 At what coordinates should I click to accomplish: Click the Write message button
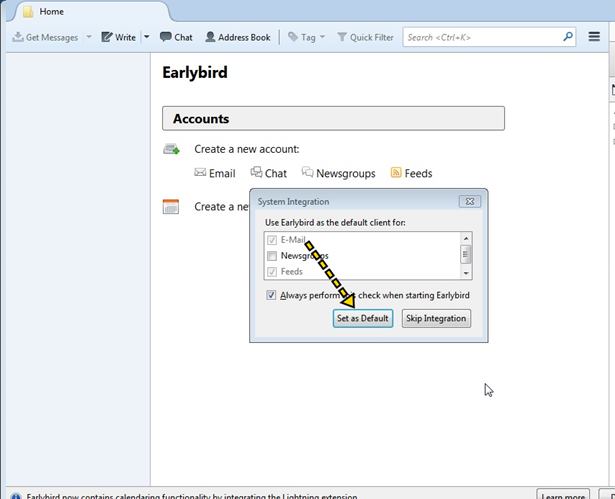coord(118,37)
